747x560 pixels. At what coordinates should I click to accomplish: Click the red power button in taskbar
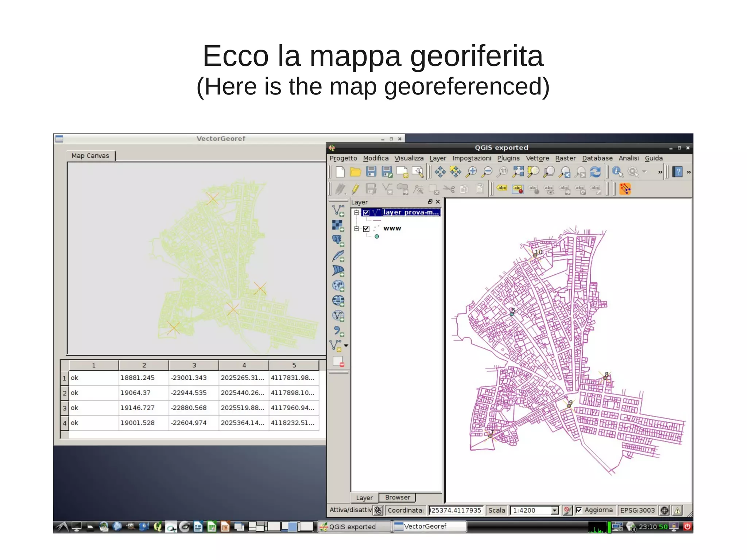pos(687,526)
